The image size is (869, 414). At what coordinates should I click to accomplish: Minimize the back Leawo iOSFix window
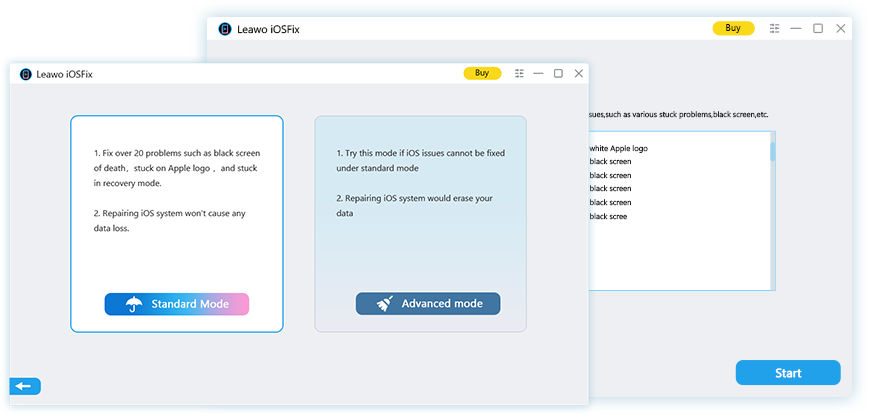click(796, 28)
